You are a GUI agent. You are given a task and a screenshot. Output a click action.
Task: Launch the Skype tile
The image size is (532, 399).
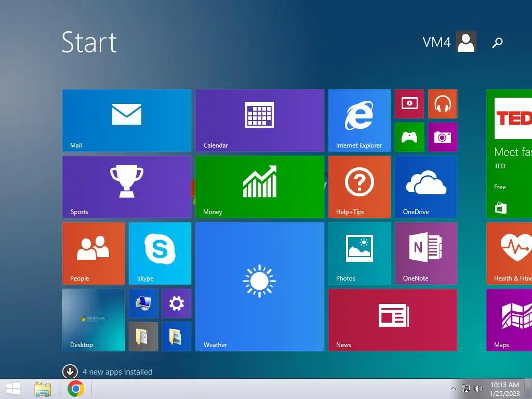click(160, 254)
